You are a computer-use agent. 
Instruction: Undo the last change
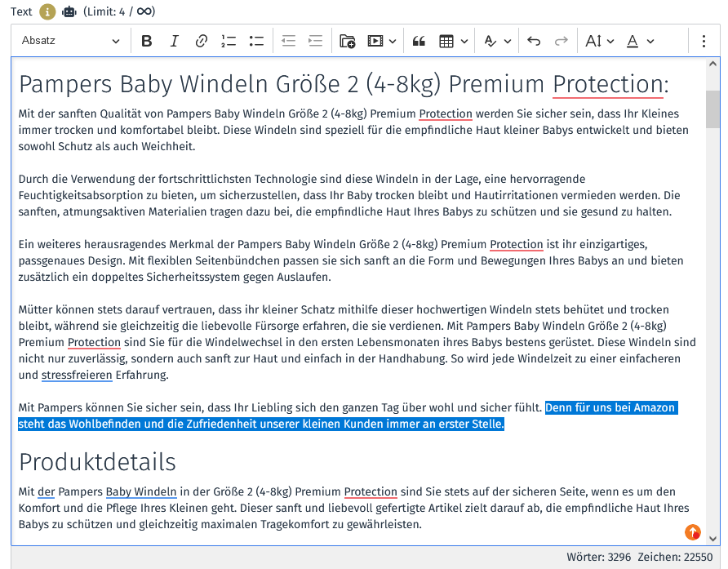click(534, 42)
